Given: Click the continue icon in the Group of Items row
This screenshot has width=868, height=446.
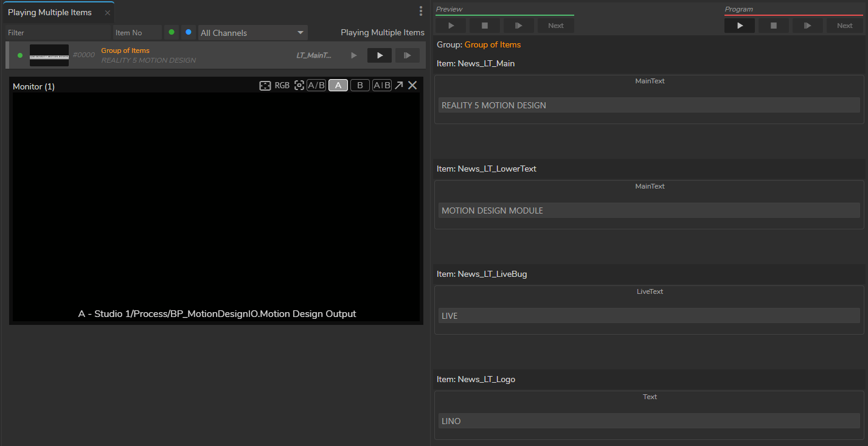Looking at the screenshot, I should click(x=408, y=55).
